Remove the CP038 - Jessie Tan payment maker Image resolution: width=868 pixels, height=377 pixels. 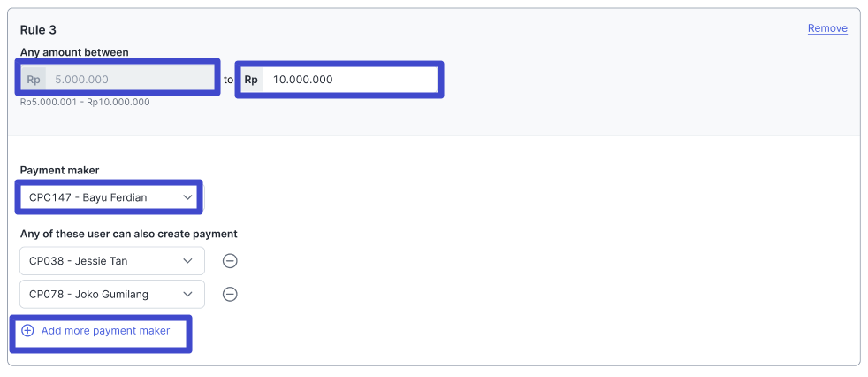coord(230,261)
